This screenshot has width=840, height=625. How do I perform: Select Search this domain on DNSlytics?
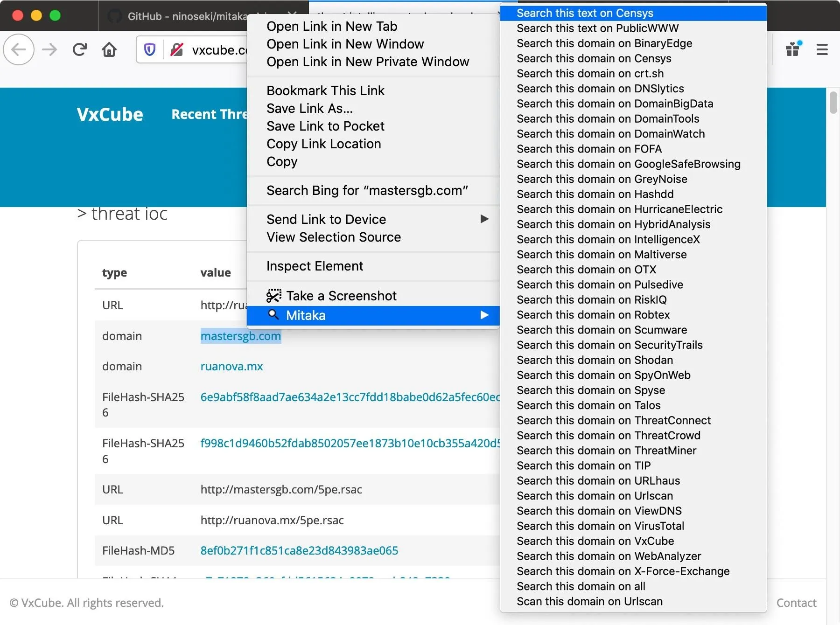pos(633,89)
